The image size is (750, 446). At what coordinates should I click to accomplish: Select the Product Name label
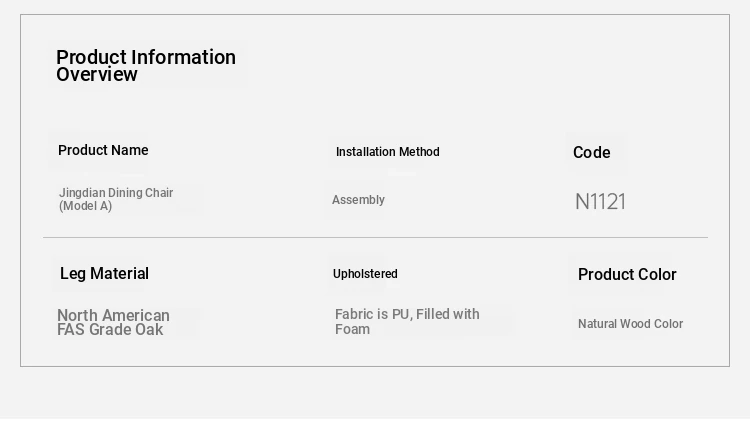click(103, 150)
